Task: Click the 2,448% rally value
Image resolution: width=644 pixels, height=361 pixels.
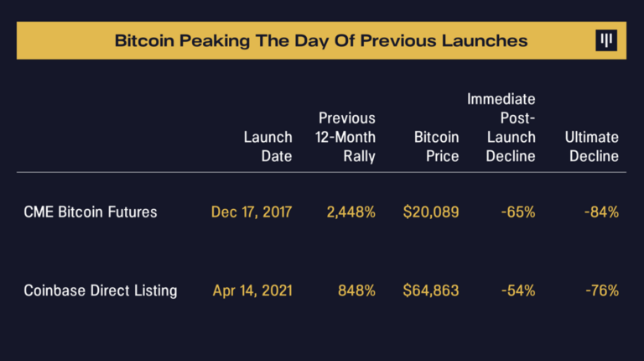Action: pyautogui.click(x=351, y=212)
